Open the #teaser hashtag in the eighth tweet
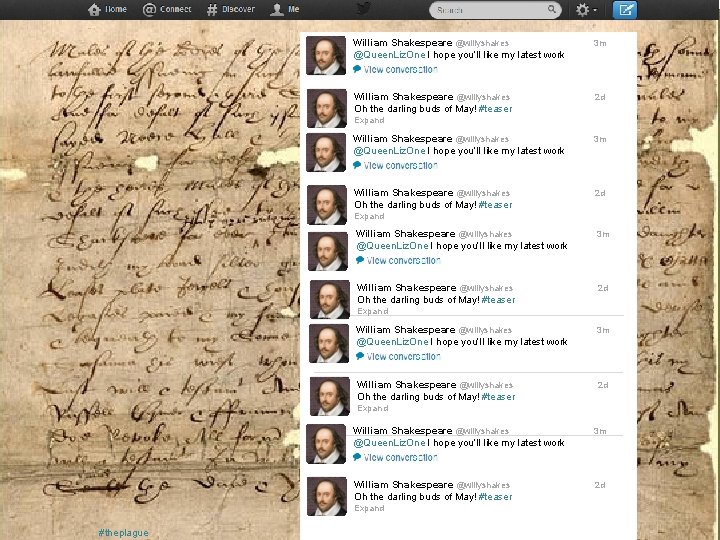Viewport: 720px width, 540px height. (x=498, y=397)
